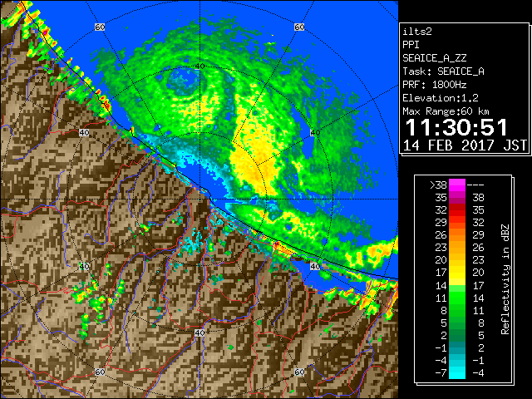Select the "Elevation:1.2" value
Screen dimensions: 532x399
click(x=441, y=98)
